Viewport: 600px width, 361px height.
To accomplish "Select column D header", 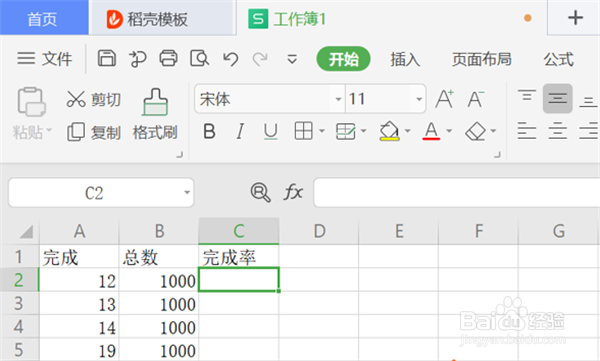I will 319,231.
